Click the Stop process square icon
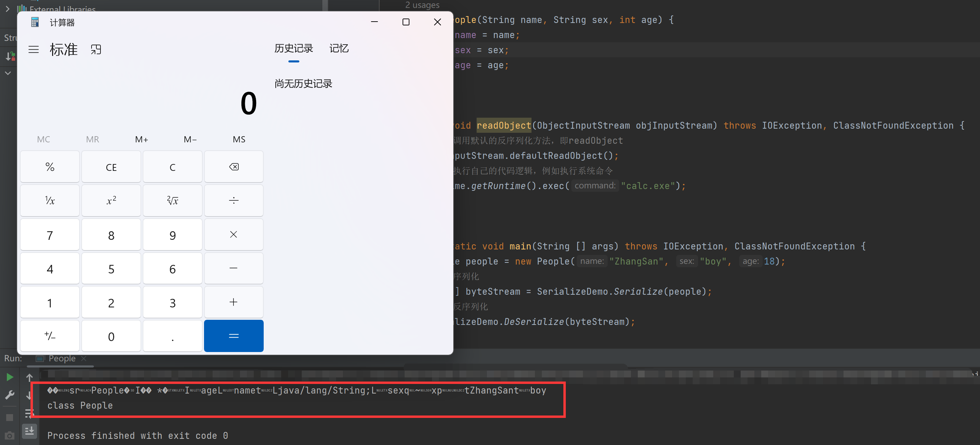 (x=10, y=418)
